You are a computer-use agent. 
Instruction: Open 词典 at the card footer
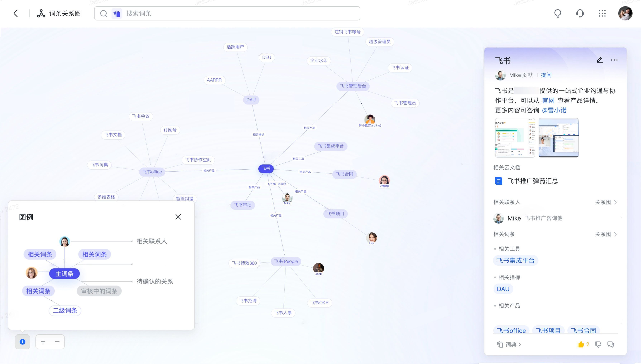(509, 345)
